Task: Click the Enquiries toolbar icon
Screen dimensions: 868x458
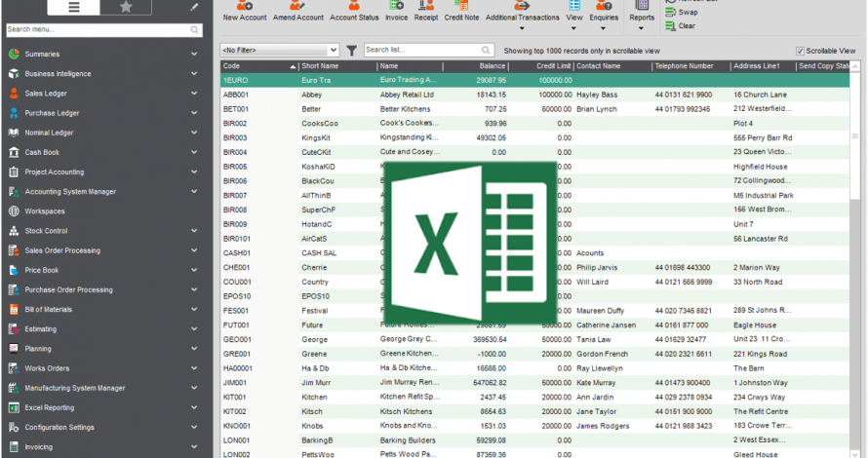Action: coord(604,6)
